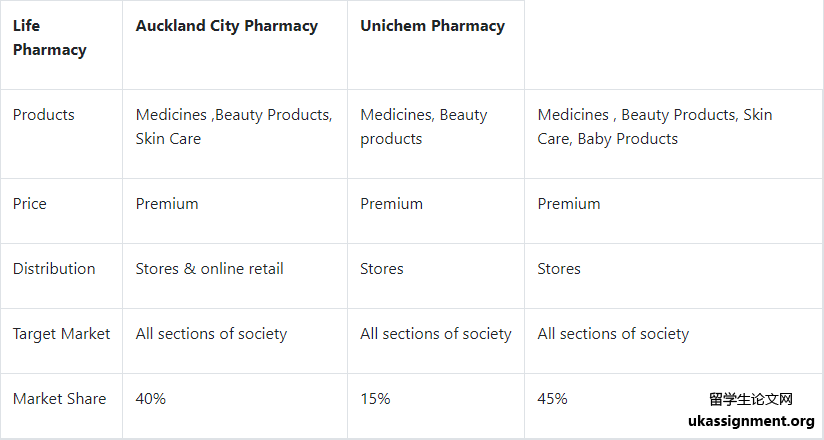Viewport: 824px width, 440px height.
Task: Click the Chinese watermark text 留学生论文网
Action: coord(750,400)
